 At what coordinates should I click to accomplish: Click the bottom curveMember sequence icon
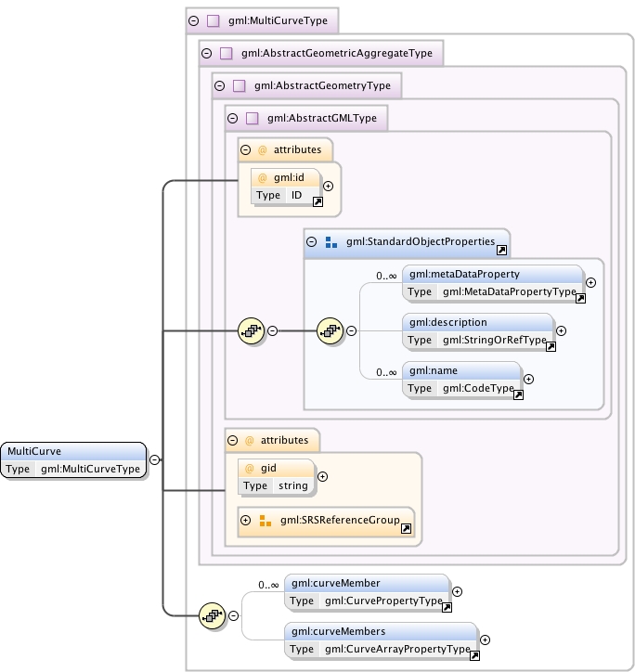(x=212, y=616)
